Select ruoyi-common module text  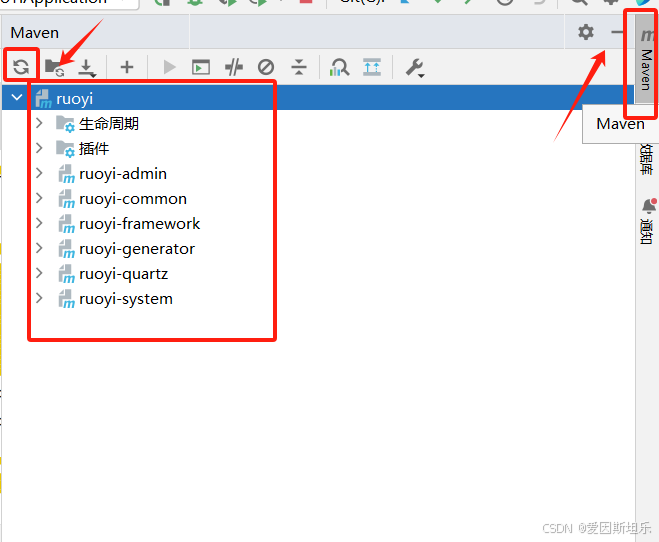tap(133, 199)
